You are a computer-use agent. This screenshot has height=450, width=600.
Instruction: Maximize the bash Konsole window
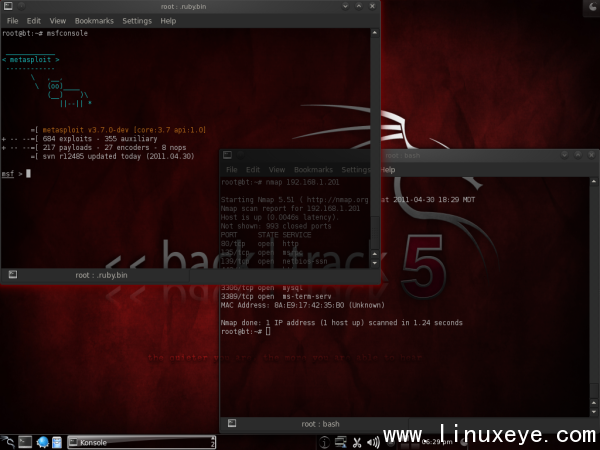578,155
